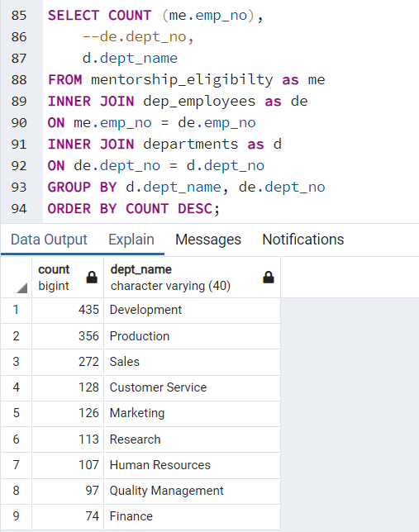Click the select-all corner triangle in grid

click(22, 288)
